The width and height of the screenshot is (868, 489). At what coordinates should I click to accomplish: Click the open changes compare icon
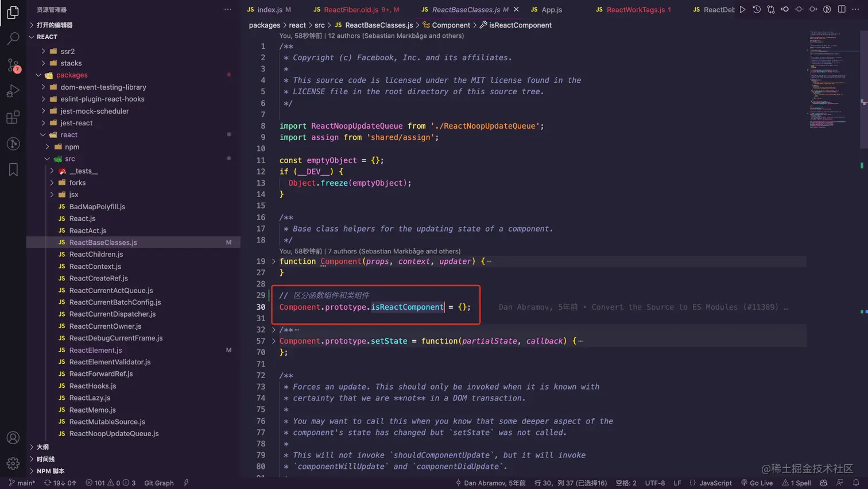tap(771, 9)
